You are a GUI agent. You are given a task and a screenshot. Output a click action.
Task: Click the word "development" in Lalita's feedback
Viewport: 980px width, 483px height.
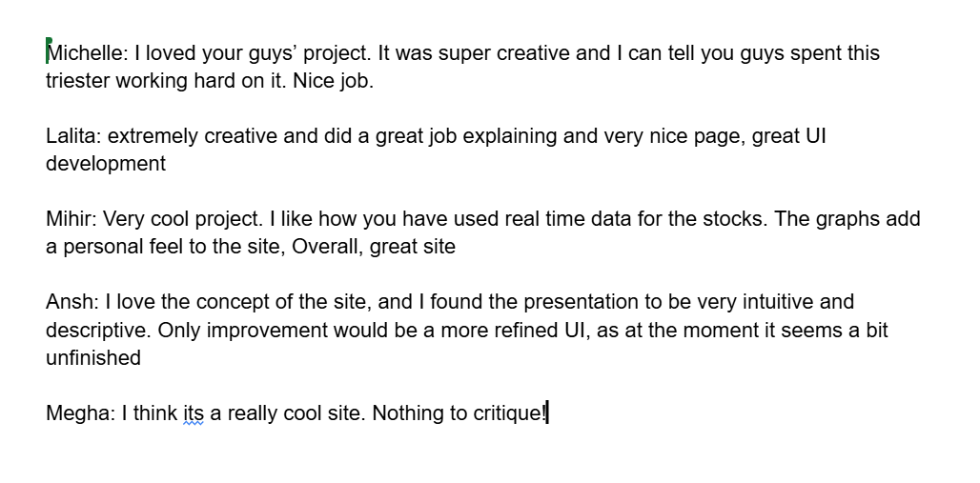106,164
